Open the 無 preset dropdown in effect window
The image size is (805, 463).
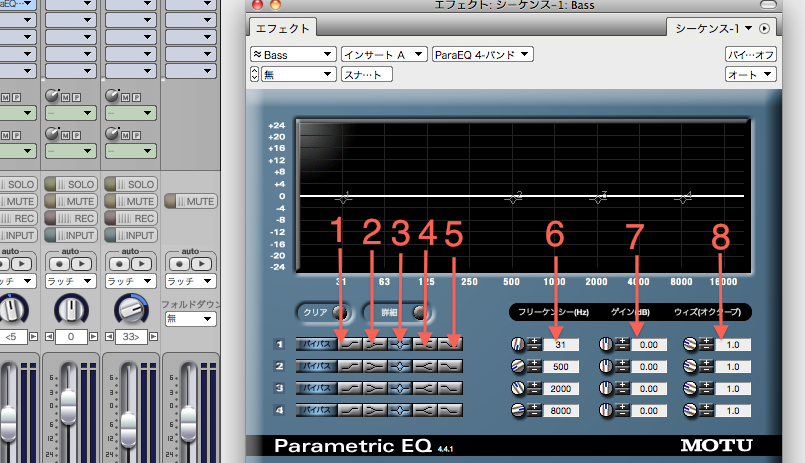pyautogui.click(x=298, y=74)
